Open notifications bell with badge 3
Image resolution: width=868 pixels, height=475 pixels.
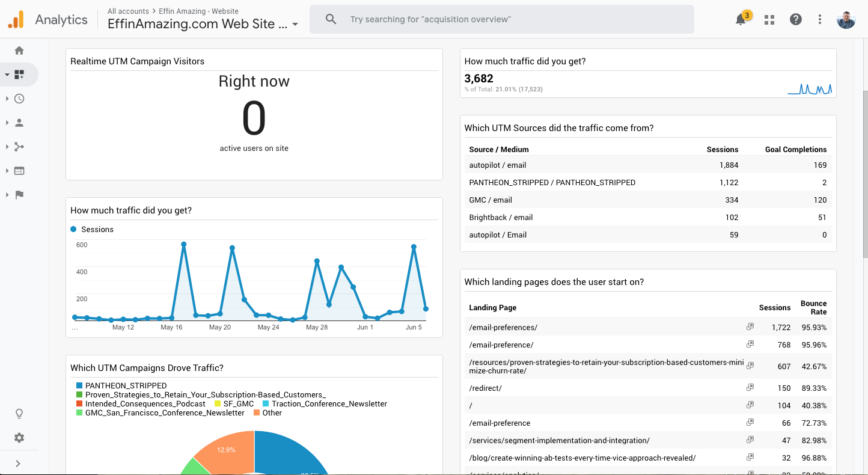(x=742, y=19)
